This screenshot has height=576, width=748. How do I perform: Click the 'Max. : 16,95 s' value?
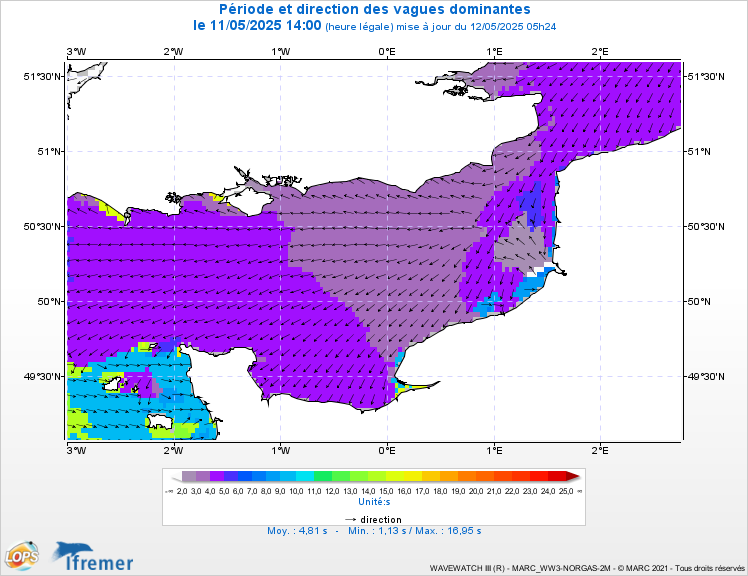point(448,531)
